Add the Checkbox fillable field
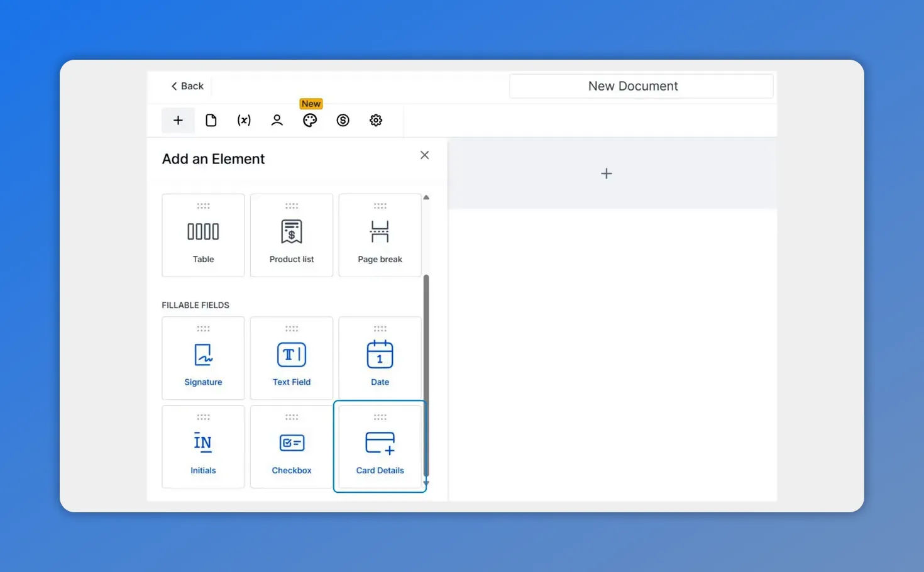This screenshot has width=924, height=572. click(292, 447)
